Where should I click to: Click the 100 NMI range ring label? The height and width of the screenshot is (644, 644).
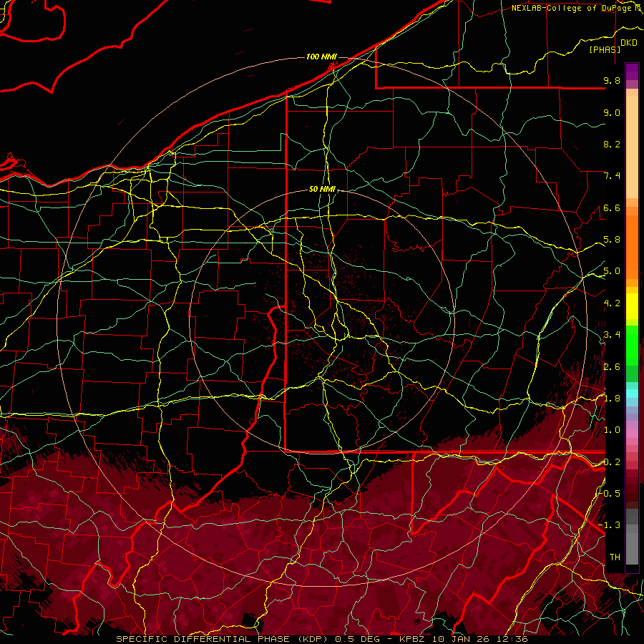pos(321,57)
